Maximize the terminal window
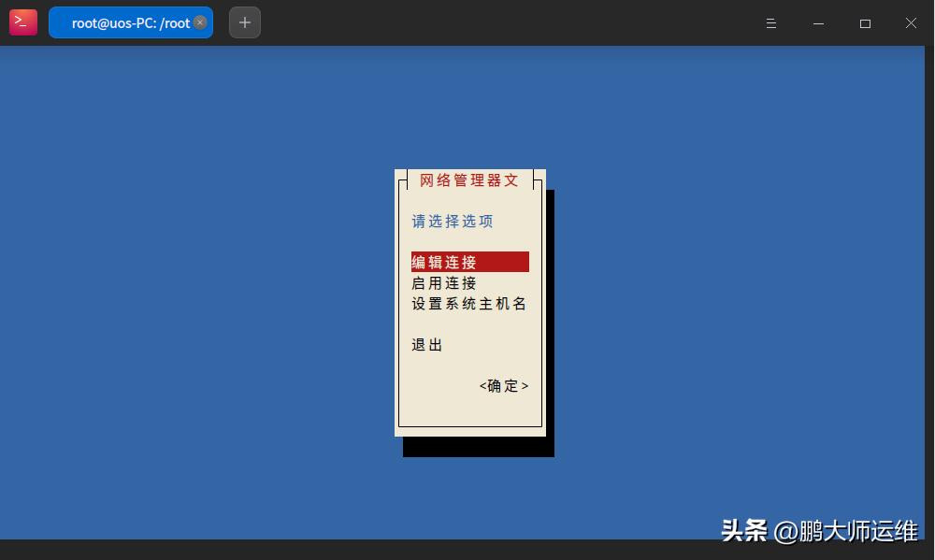Screen dimensions: 935x560 click(x=865, y=23)
